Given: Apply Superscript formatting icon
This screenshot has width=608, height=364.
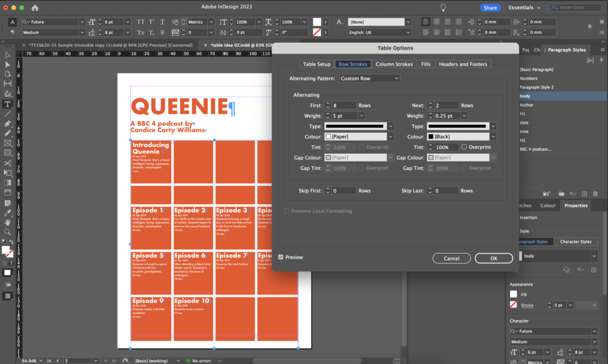Looking at the screenshot, I should coord(151,22).
